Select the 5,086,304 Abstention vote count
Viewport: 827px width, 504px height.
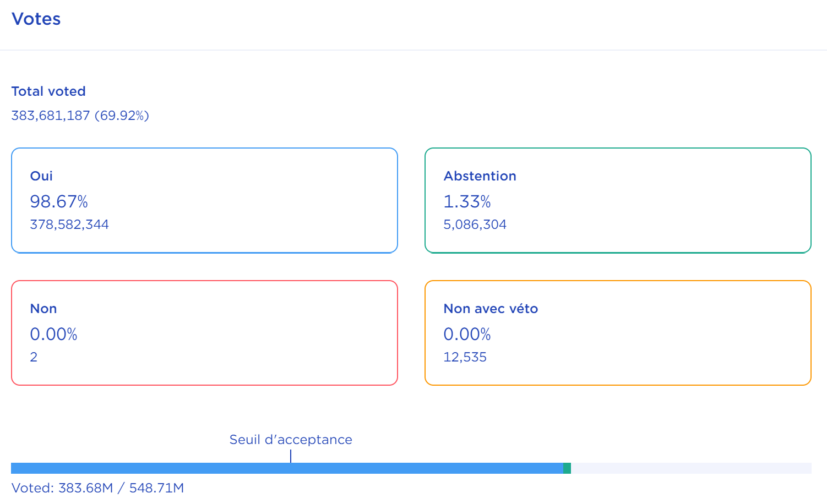coord(475,224)
